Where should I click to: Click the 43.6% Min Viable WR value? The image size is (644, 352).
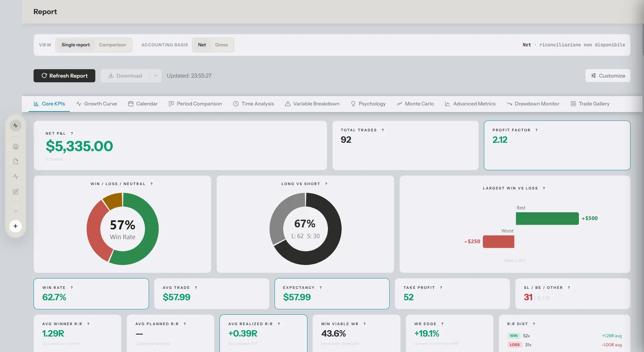334,334
